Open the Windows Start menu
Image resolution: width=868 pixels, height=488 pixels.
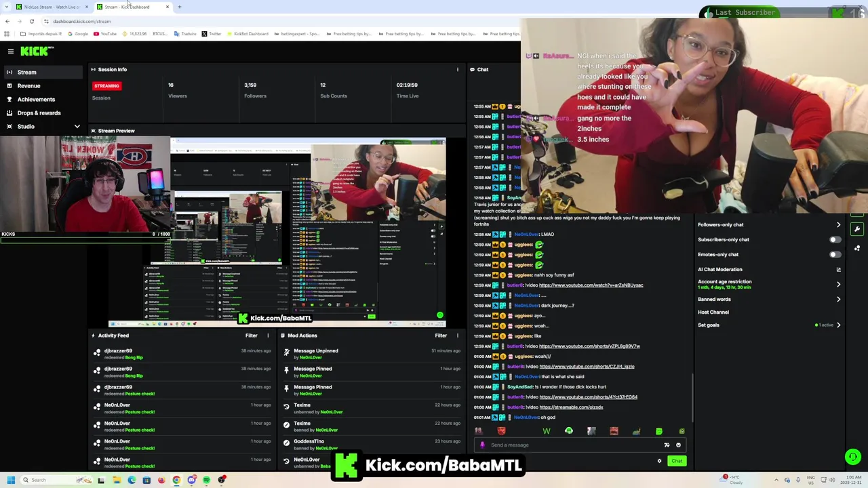[x=10, y=480]
